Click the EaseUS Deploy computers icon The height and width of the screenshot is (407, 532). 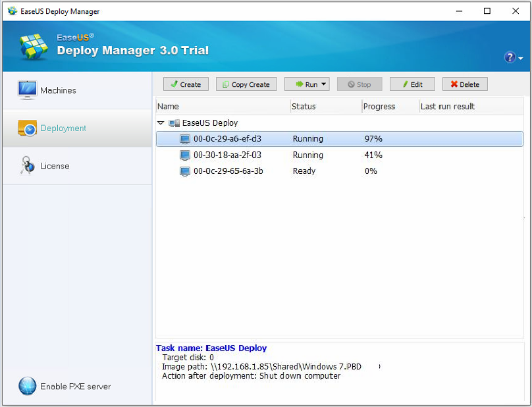click(x=174, y=123)
